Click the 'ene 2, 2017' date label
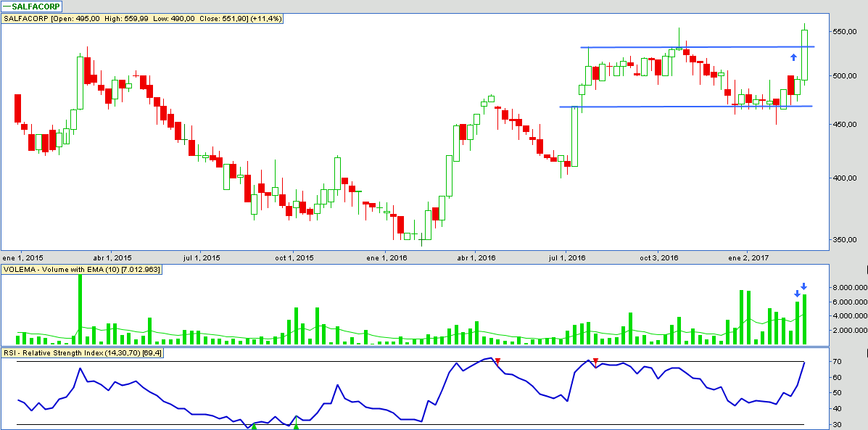This screenshot has width=868, height=430. point(748,258)
